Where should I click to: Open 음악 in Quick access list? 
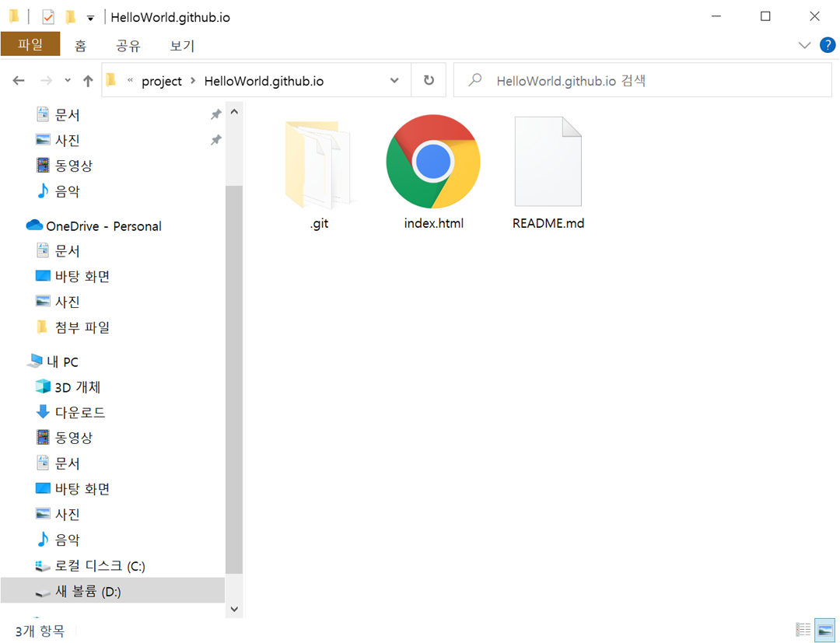(x=68, y=191)
